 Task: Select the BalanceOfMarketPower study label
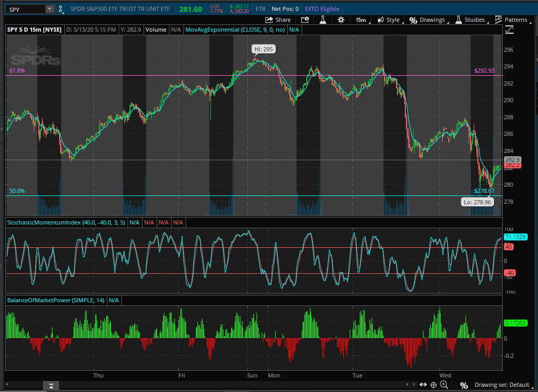tap(56, 300)
